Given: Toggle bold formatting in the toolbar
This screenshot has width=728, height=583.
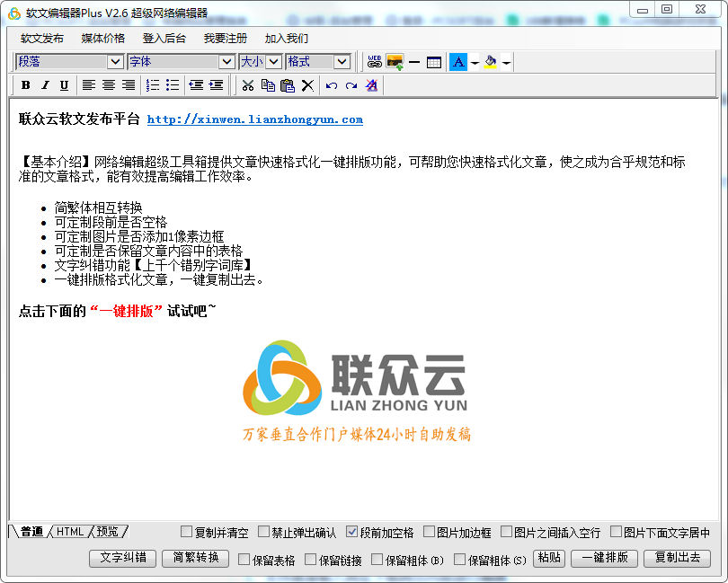Looking at the screenshot, I should pos(26,85).
